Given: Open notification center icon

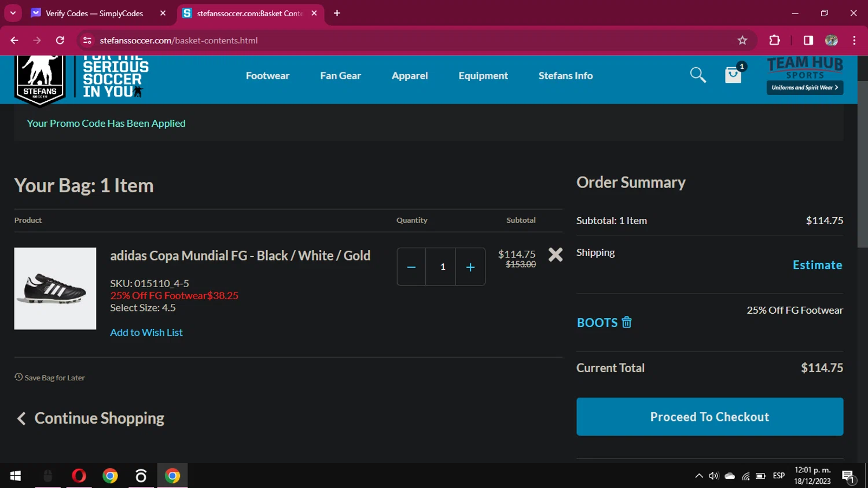Looking at the screenshot, I should pos(849,476).
